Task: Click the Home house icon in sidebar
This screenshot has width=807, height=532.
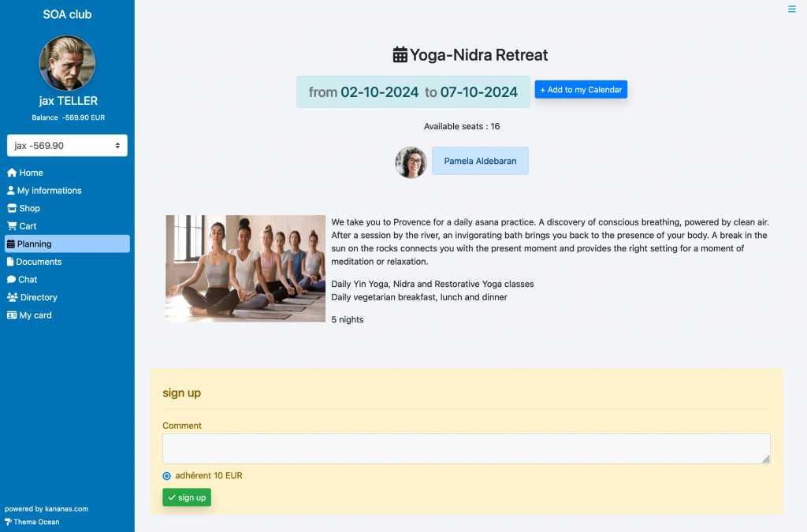Action: 12,173
